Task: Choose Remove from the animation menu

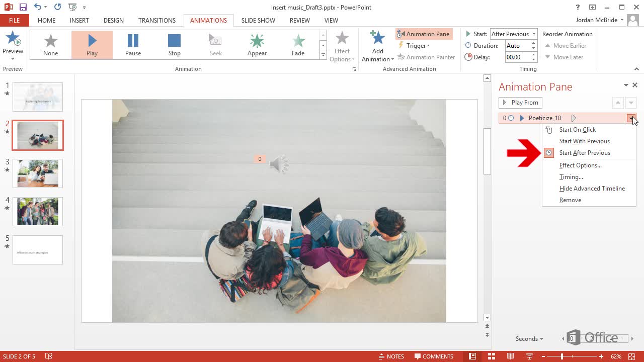Action: [570, 200]
